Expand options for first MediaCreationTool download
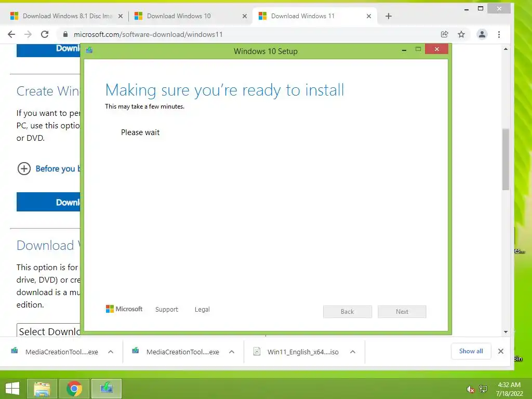The height and width of the screenshot is (399, 532). (x=111, y=352)
